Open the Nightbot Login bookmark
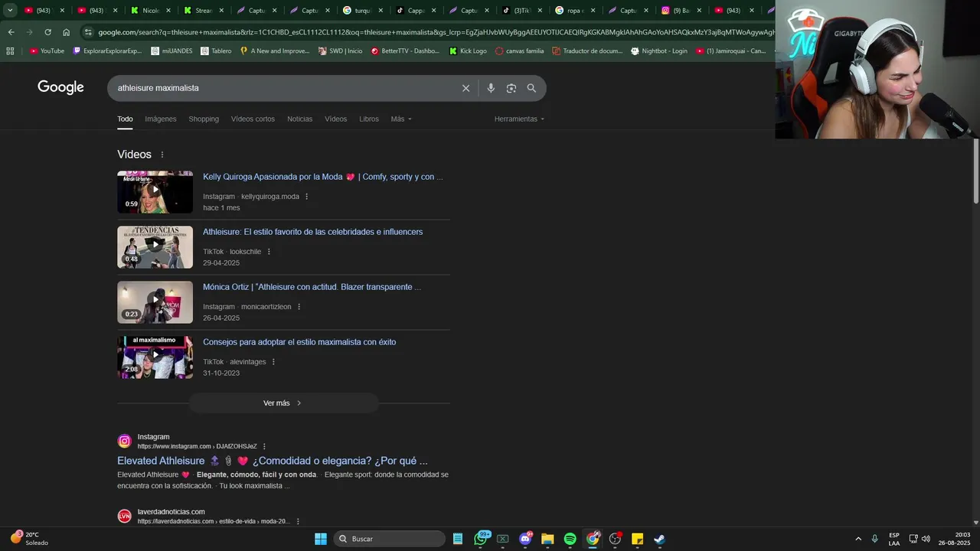980x551 pixels. pos(658,51)
